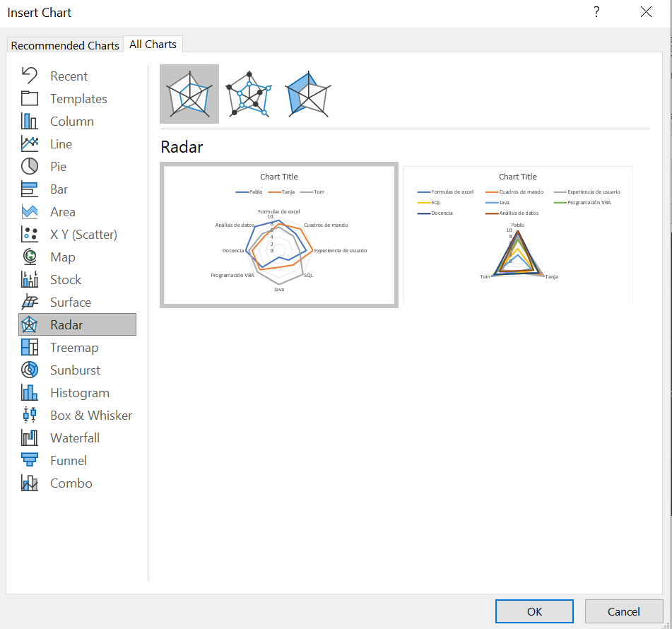Viewport: 672px width, 629px height.
Task: Confirm chart insertion with OK
Action: click(534, 611)
